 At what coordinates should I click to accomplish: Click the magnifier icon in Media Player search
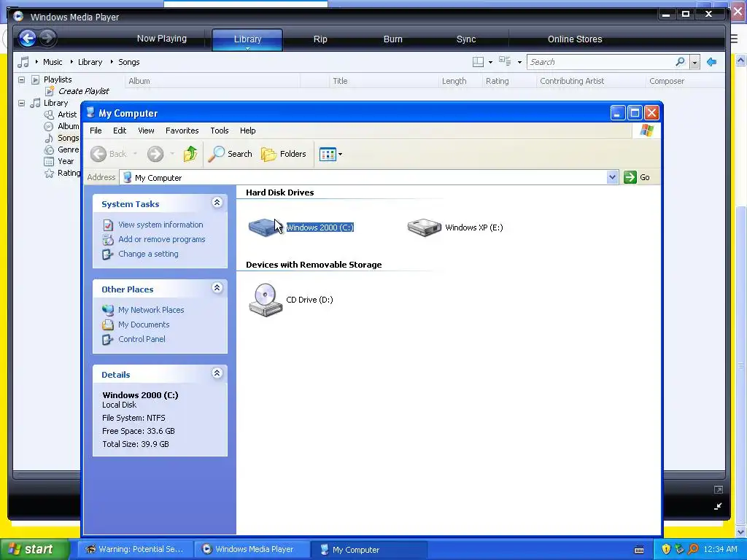point(681,62)
